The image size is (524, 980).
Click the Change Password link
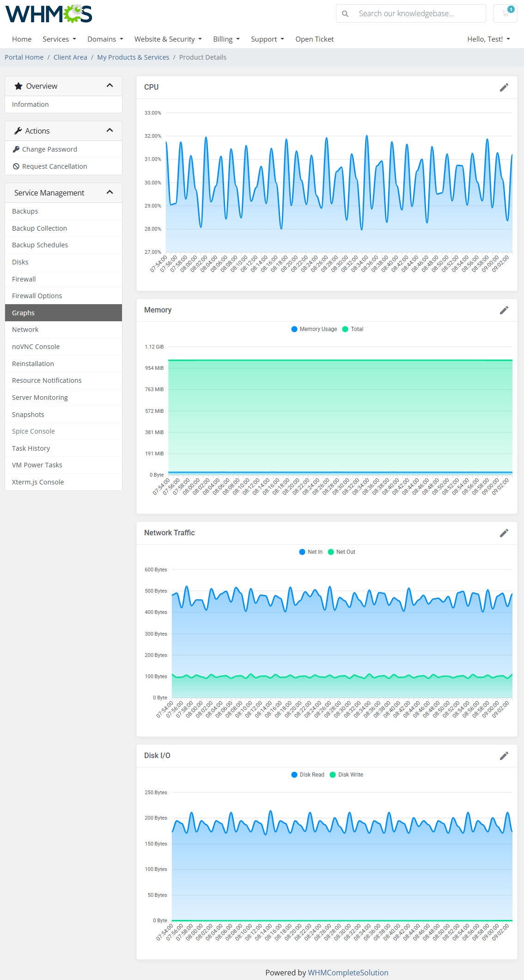(x=49, y=149)
